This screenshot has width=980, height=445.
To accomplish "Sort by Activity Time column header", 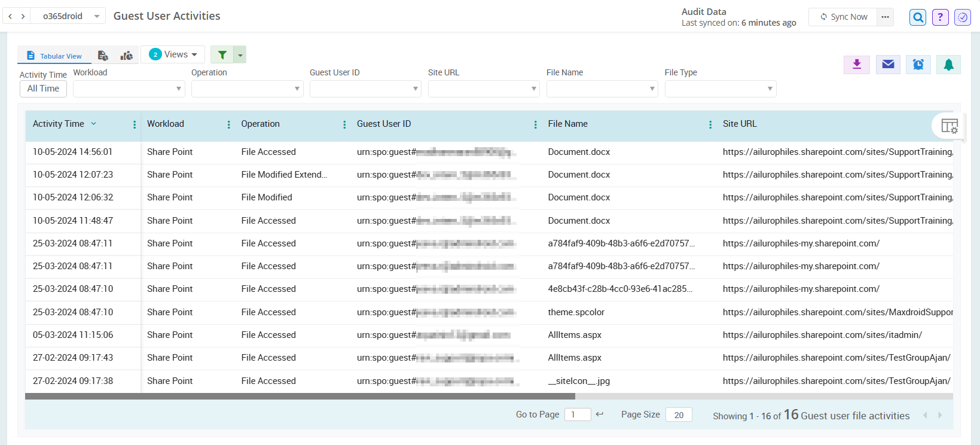I will click(59, 124).
